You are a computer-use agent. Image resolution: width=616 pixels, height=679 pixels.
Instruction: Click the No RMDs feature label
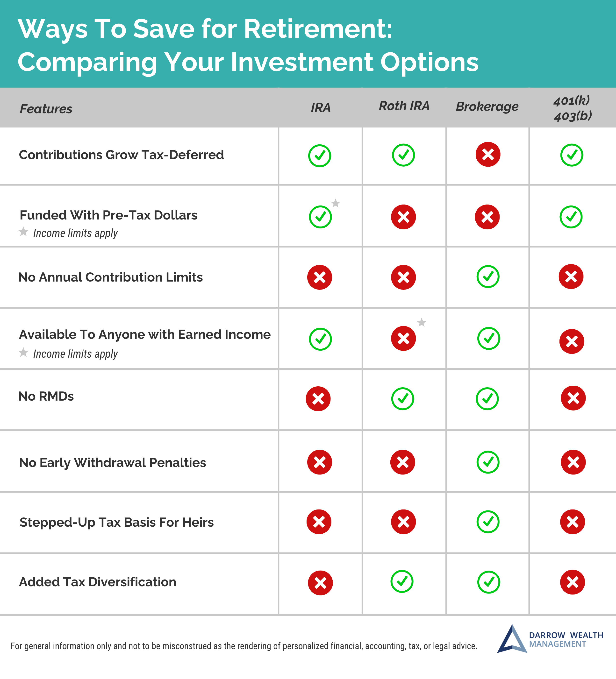click(x=46, y=396)
